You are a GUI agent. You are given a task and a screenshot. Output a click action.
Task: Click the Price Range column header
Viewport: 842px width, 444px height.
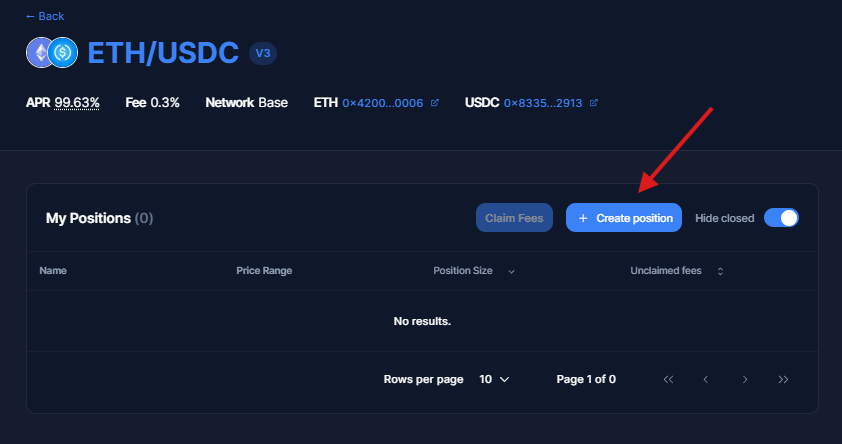(x=264, y=271)
